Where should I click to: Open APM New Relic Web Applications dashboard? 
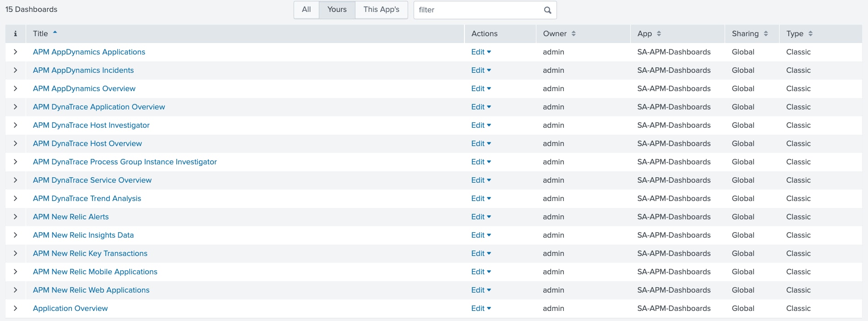coord(91,290)
